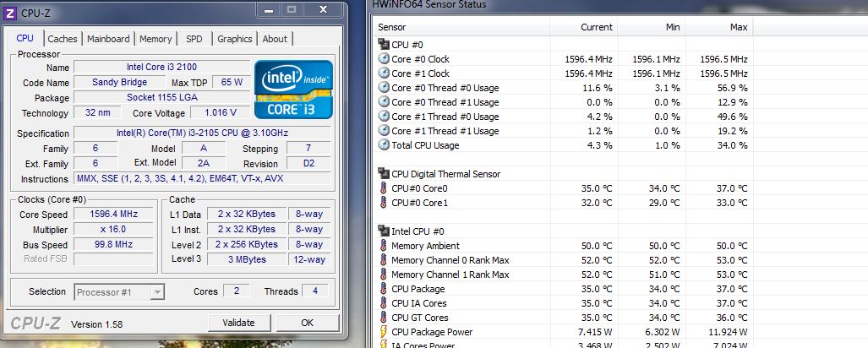Click the clock icon beside Core #0 Clock
This screenshot has height=348, width=868.
coord(384,58)
